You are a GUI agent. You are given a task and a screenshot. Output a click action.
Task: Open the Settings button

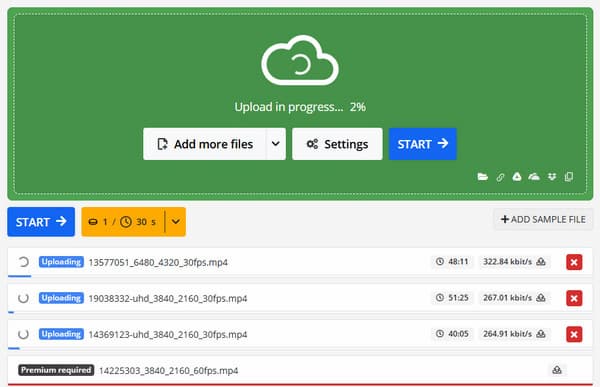pyautogui.click(x=337, y=144)
